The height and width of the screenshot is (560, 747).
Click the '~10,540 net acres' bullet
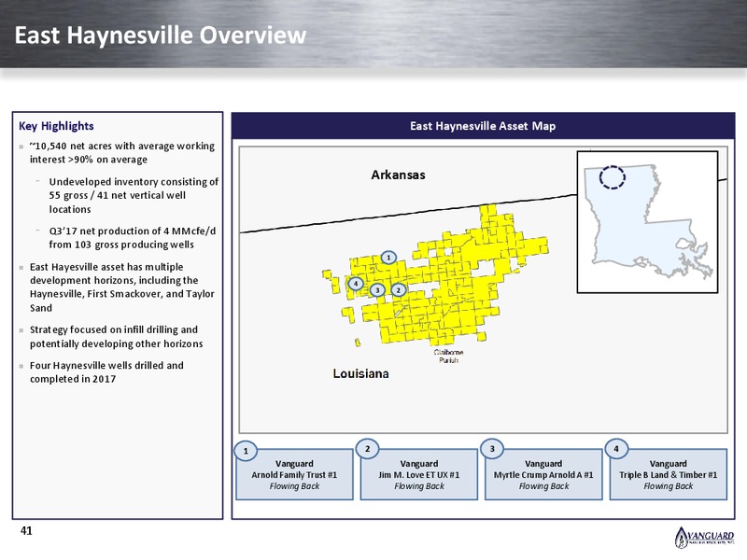[122, 152]
